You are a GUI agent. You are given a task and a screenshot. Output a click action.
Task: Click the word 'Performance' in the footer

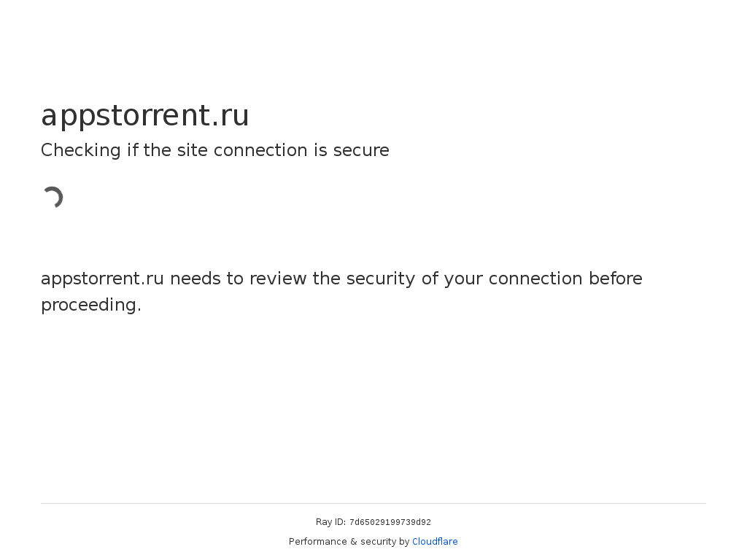point(318,542)
